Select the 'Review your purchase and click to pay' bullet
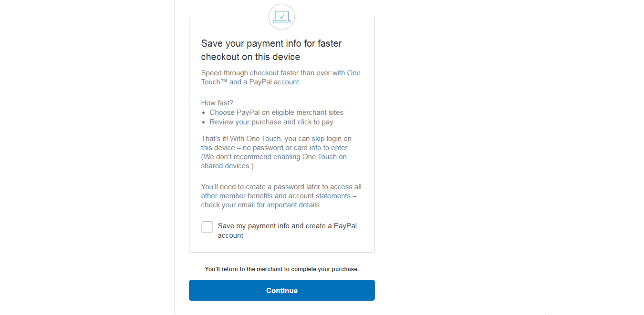644x315 pixels. [271, 122]
